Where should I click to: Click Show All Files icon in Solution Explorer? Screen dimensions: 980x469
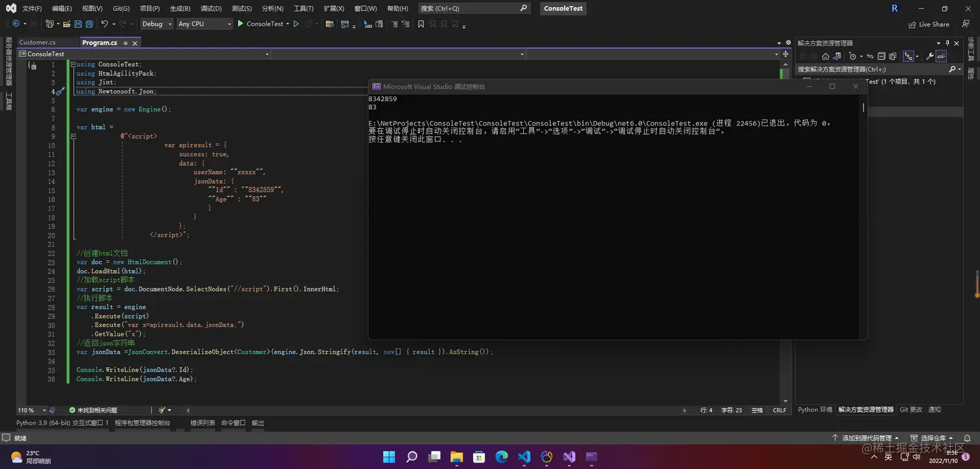(x=892, y=56)
